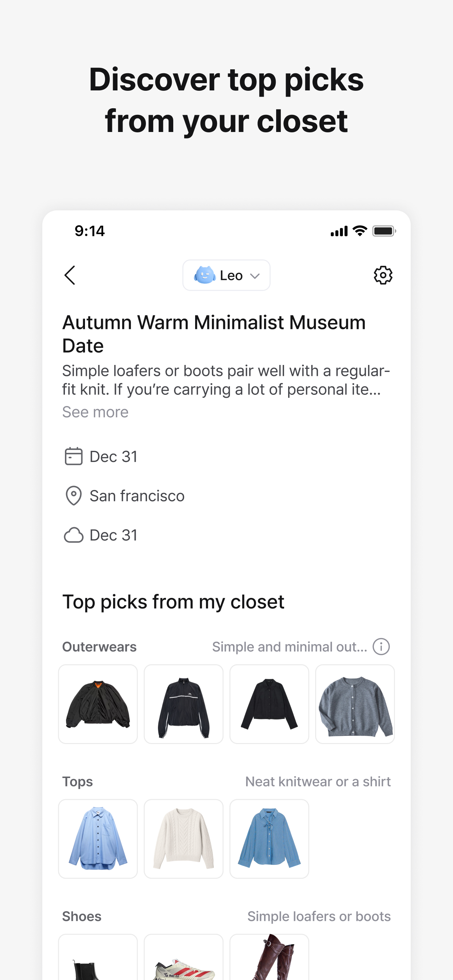Tap the battery status icon

point(384,231)
